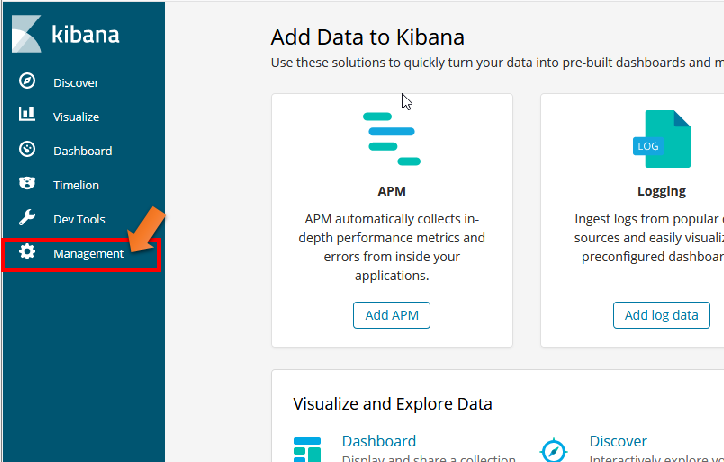Open Discover via the compass icon
This screenshot has height=462, width=724.
click(x=27, y=80)
